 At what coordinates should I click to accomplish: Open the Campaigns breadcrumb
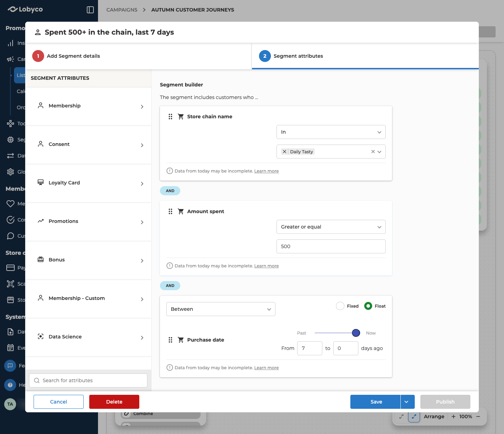(x=122, y=10)
